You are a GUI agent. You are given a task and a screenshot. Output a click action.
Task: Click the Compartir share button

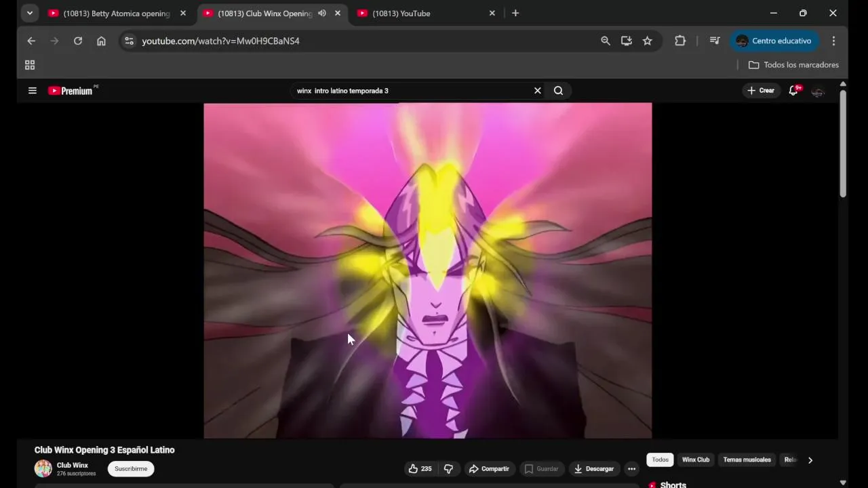[x=489, y=469]
